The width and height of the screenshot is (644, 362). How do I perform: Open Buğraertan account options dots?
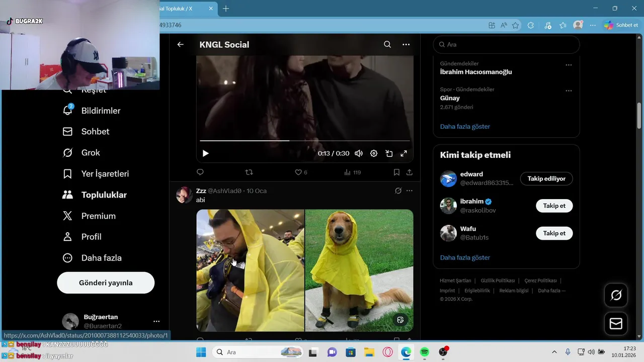(156, 321)
